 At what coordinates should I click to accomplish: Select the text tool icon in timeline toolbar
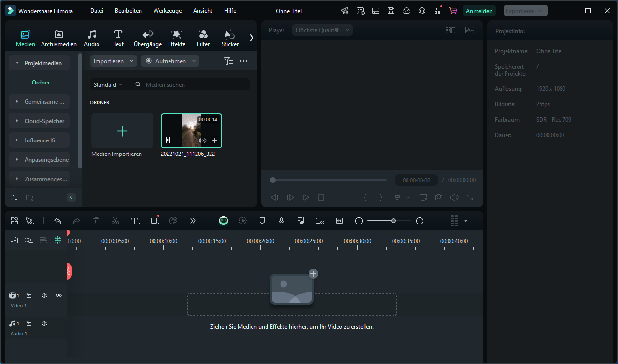(135, 221)
